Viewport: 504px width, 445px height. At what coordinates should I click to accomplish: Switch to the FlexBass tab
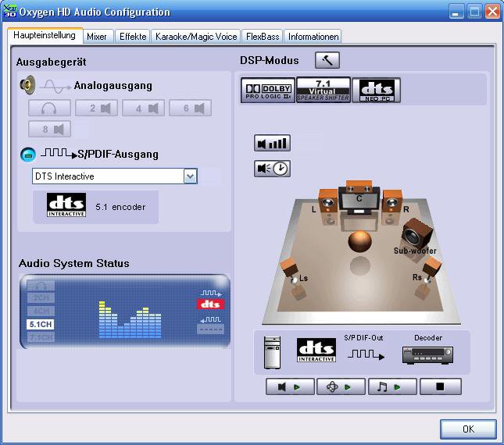coord(263,37)
